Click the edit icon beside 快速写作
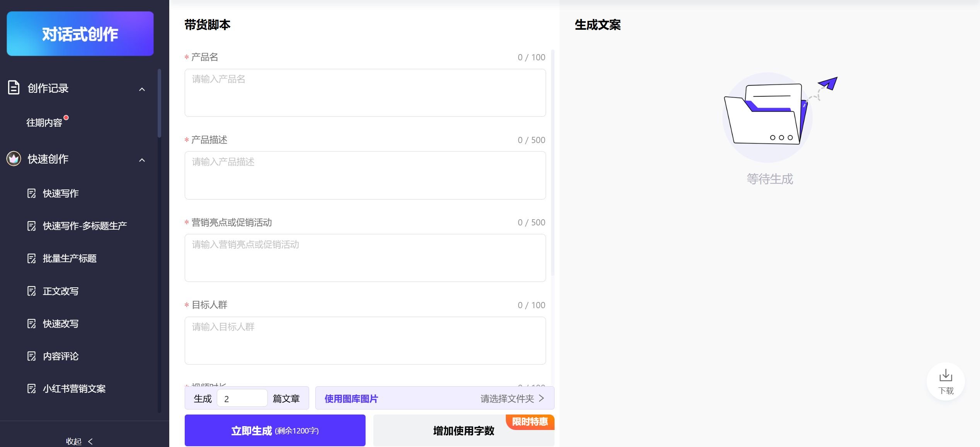Viewport: 980px width, 447px height. coord(32,193)
